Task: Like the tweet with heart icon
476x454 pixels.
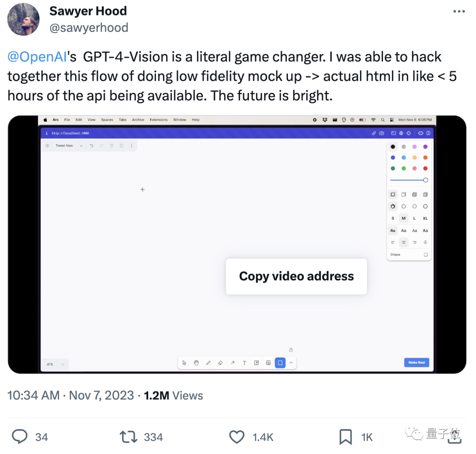Action: 237,437
